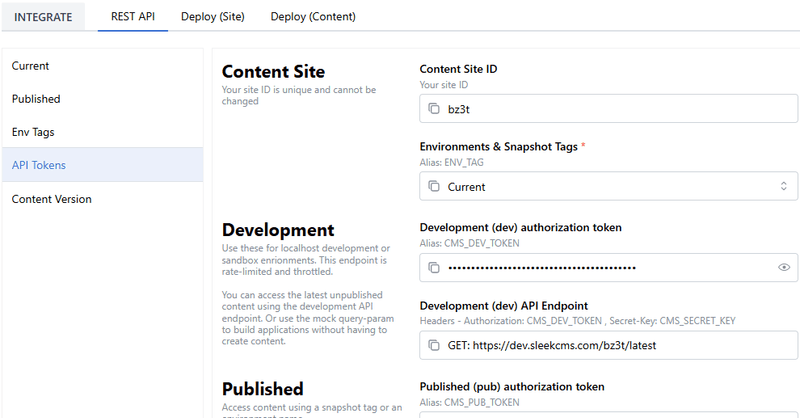Open Env Tags in the sidebar
The image size is (800, 418).
pos(33,132)
